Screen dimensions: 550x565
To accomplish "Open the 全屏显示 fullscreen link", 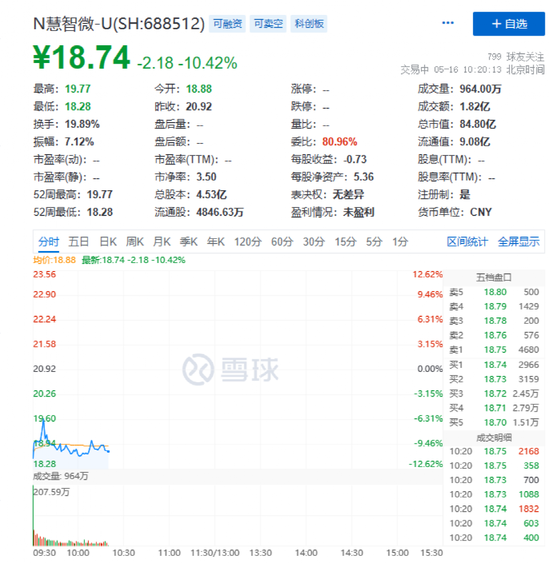I will coord(519,241).
